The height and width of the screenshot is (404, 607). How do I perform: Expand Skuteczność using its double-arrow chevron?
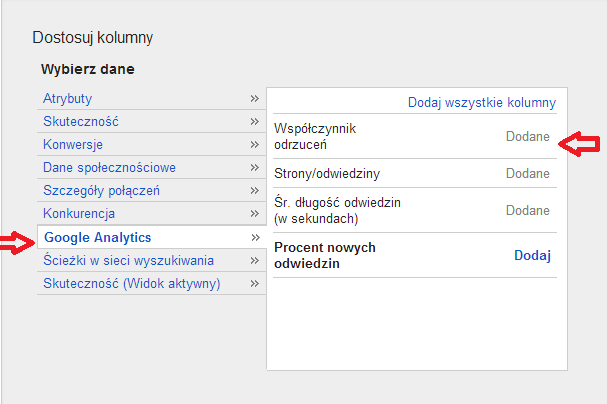(x=255, y=121)
